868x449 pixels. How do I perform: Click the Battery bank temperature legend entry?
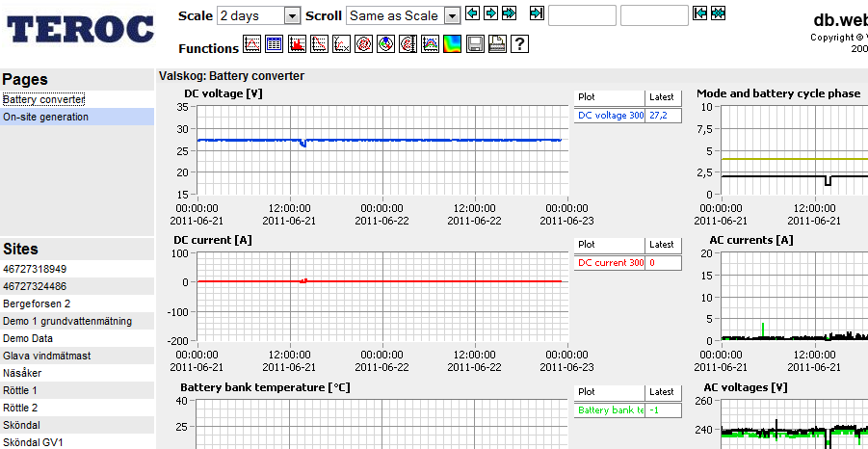pos(610,410)
